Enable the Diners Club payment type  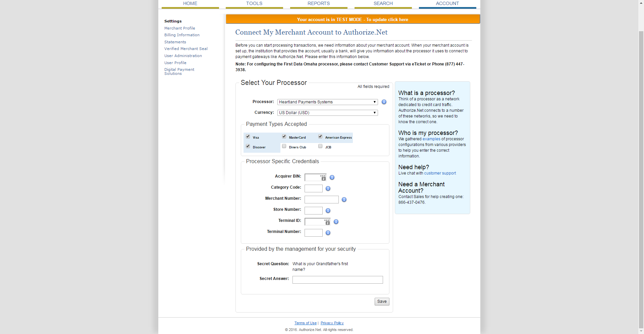coord(284,146)
